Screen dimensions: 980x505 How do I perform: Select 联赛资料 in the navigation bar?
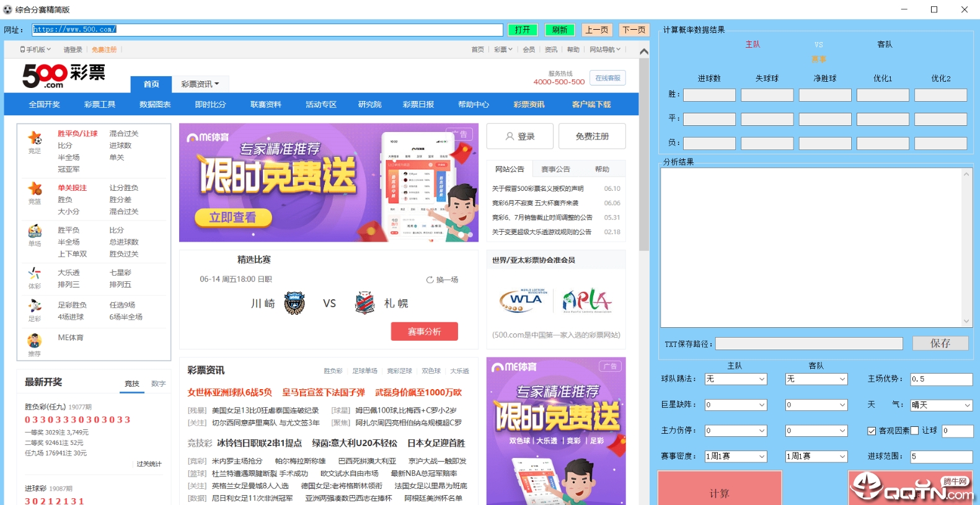point(266,105)
